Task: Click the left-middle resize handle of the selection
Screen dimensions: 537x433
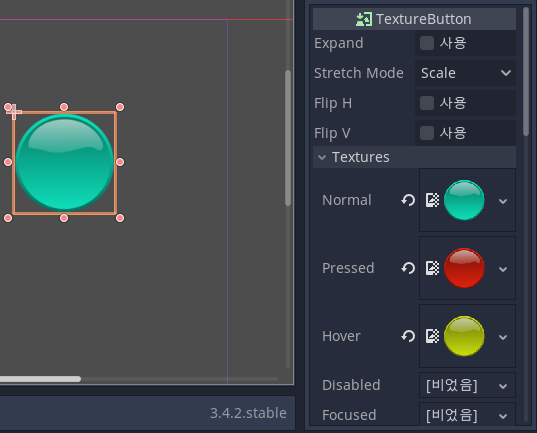Action: [8, 162]
